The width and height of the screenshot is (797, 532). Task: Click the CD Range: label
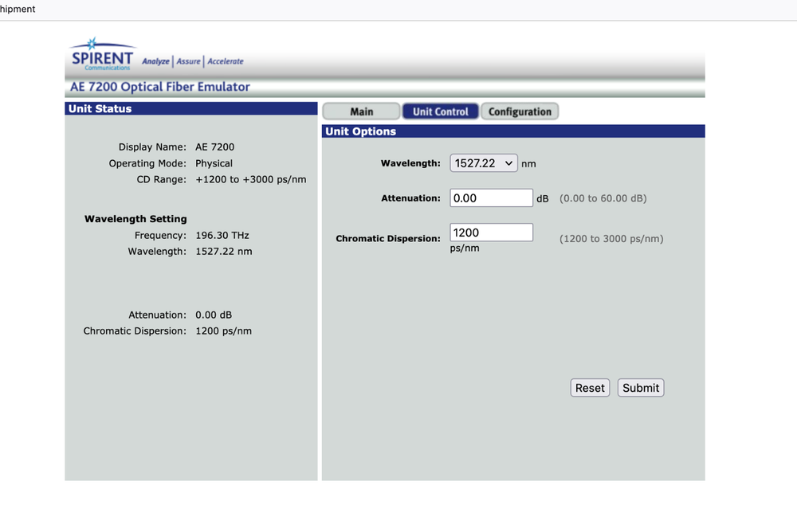(x=162, y=179)
